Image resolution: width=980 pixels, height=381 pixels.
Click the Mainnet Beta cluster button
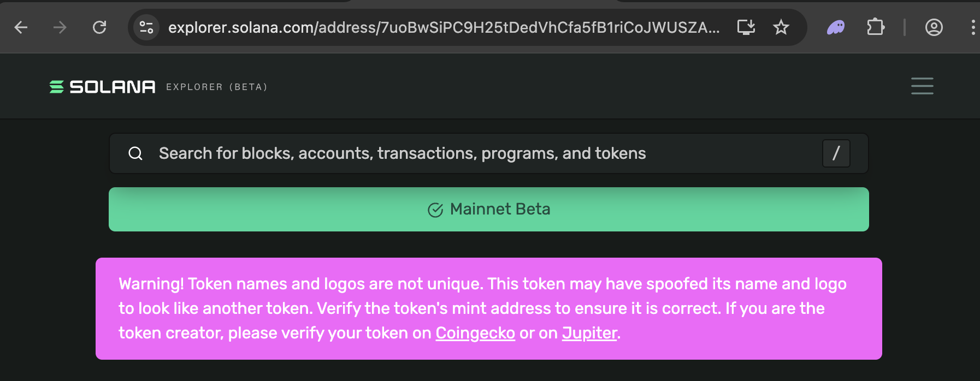tap(488, 209)
